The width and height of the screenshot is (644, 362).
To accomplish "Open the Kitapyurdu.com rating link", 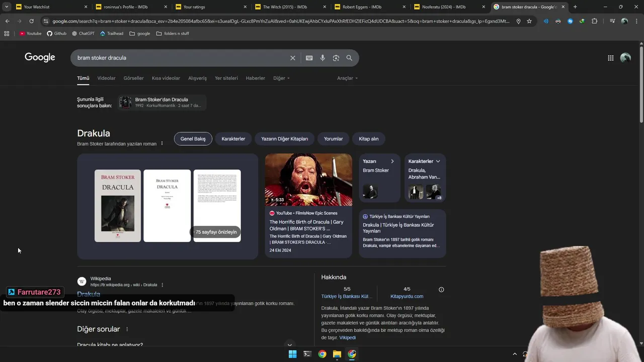I will pos(407,296).
